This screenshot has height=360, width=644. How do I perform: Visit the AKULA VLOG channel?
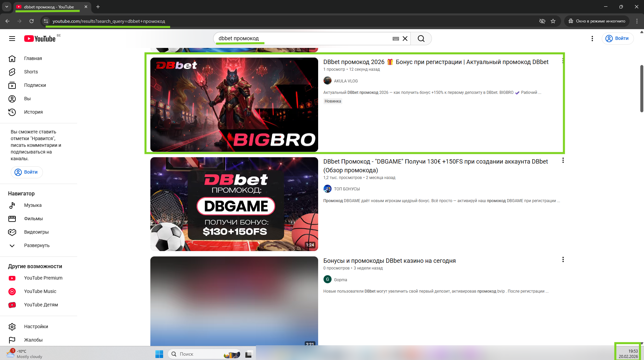tap(346, 81)
